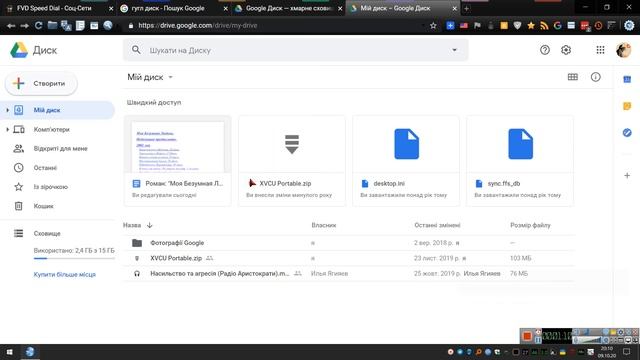Open Google Tasks side panel icon
The height and width of the screenshot is (360, 640).
point(627,133)
